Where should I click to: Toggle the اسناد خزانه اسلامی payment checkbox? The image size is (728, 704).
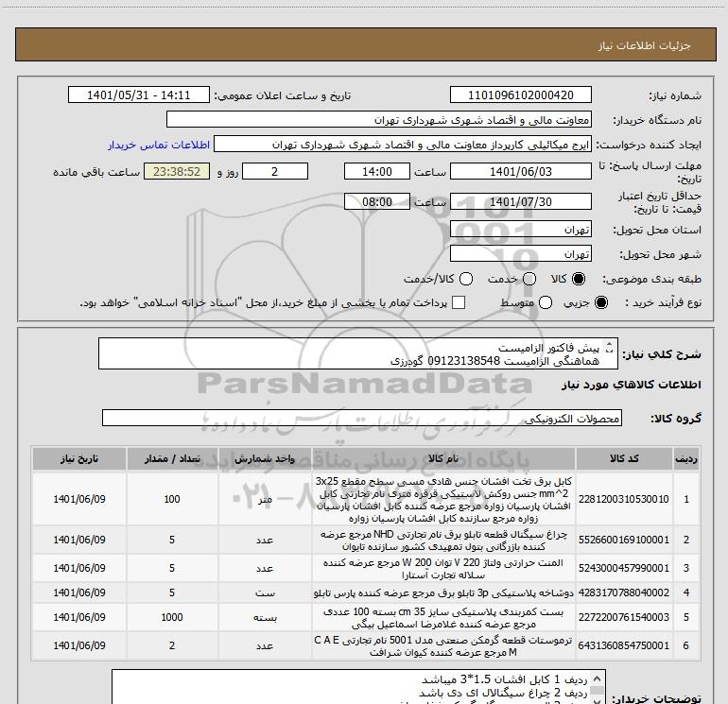pos(459,302)
